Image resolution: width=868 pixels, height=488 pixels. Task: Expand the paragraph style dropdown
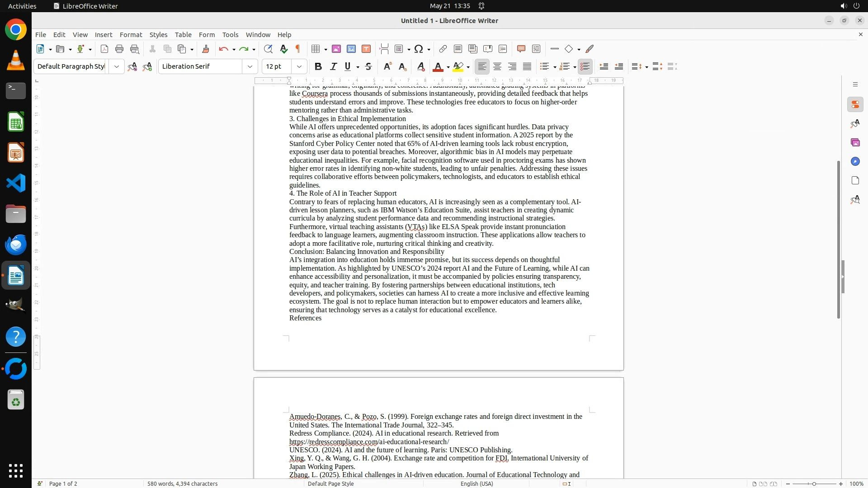coord(117,67)
